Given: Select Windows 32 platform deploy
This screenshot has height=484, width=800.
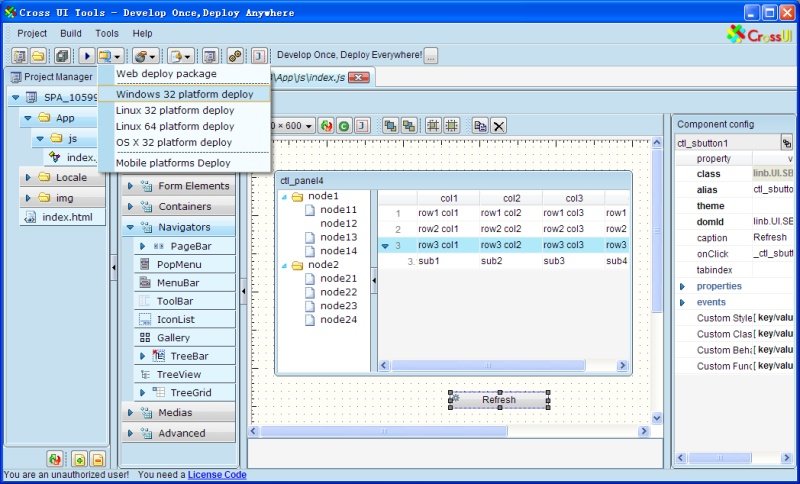Looking at the screenshot, I should pos(184,94).
